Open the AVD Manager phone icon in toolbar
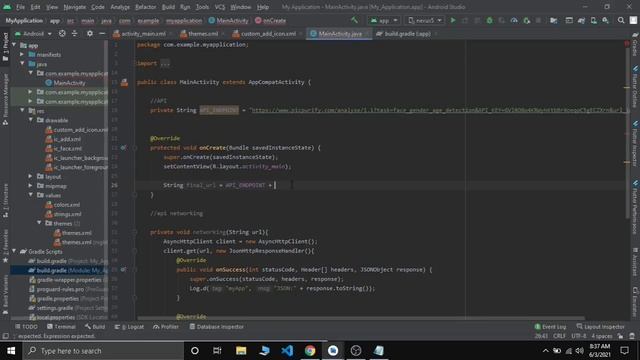 pyautogui.click(x=593, y=20)
